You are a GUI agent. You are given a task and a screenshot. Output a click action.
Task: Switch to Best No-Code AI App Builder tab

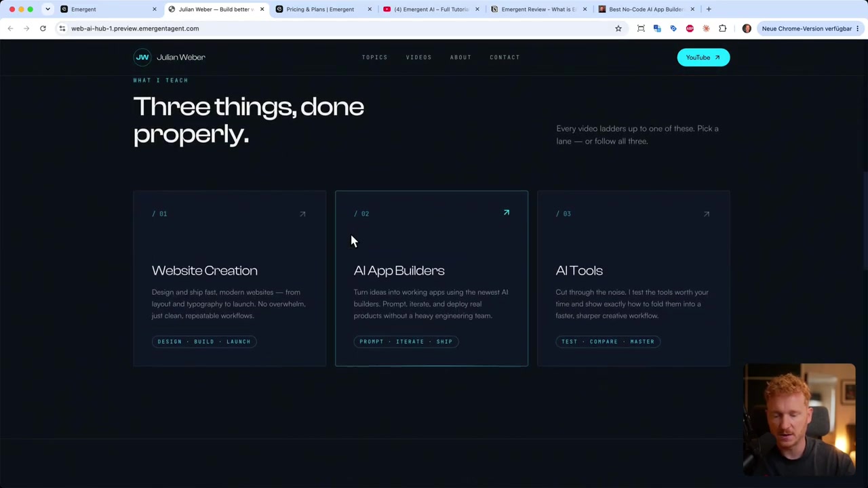pos(646,9)
